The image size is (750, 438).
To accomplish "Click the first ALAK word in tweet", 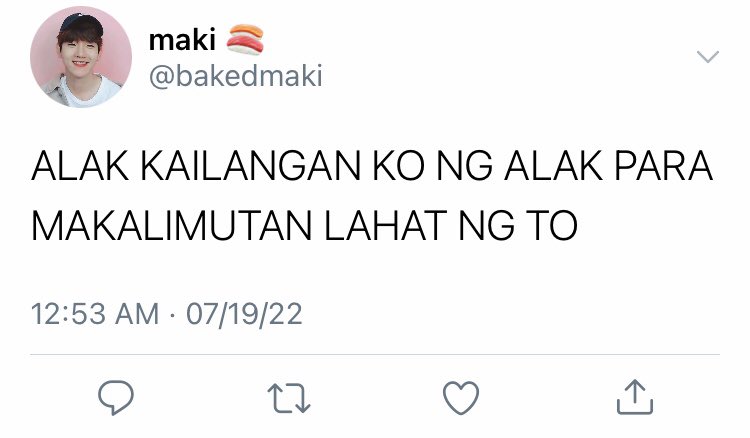I will pyautogui.click(x=80, y=166).
